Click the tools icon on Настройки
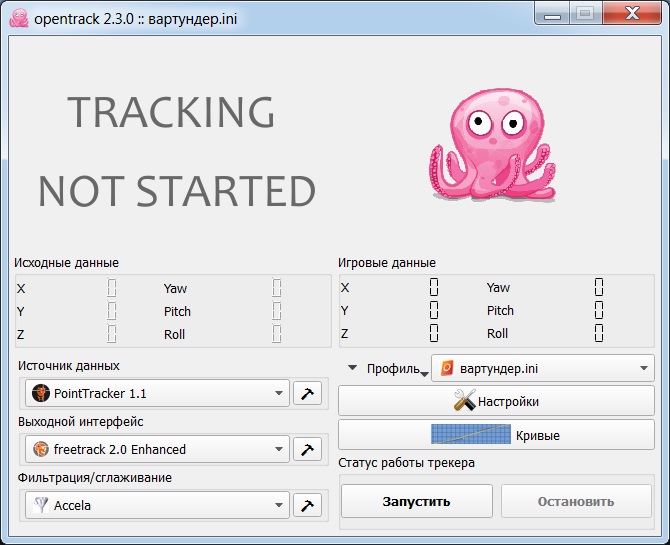 [464, 400]
